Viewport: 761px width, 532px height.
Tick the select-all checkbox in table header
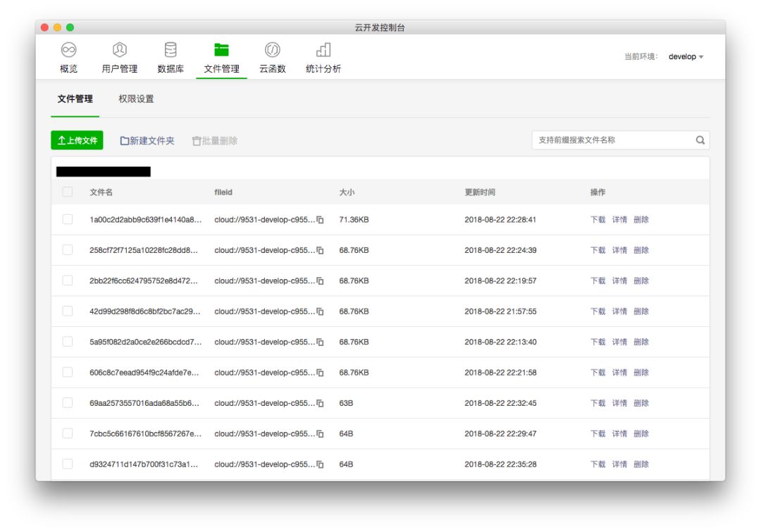pyautogui.click(x=68, y=192)
